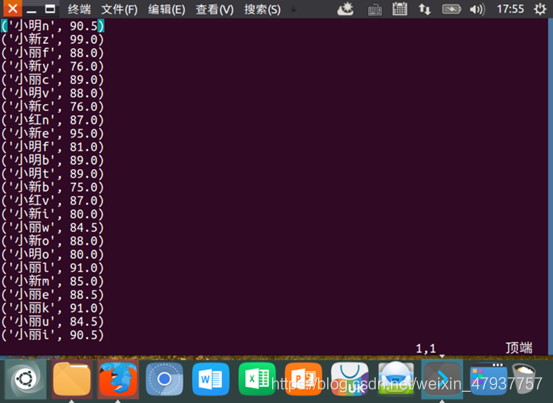The width and height of the screenshot is (553, 403).
Task: Open the Excel spreadsheet dock icon
Action: [x=257, y=379]
